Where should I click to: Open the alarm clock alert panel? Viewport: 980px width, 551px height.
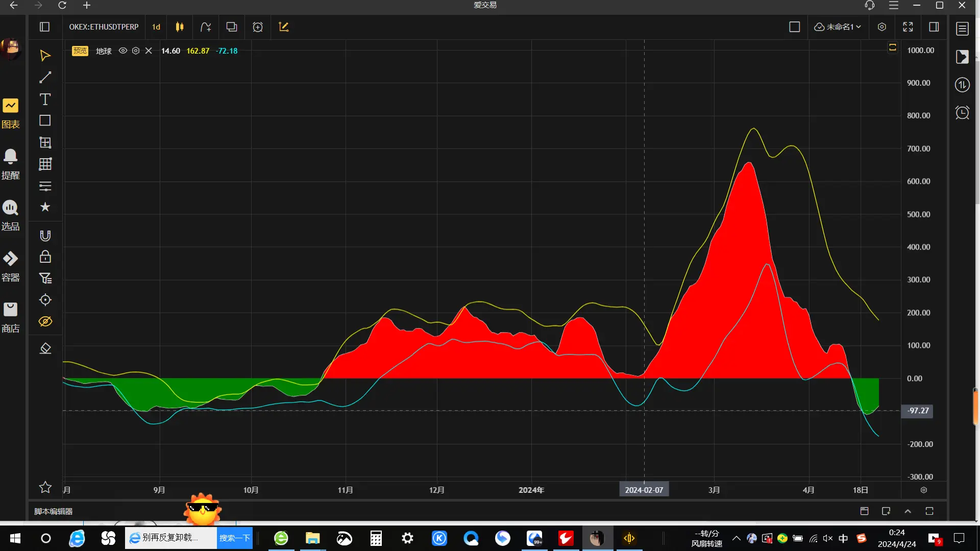[x=962, y=112]
